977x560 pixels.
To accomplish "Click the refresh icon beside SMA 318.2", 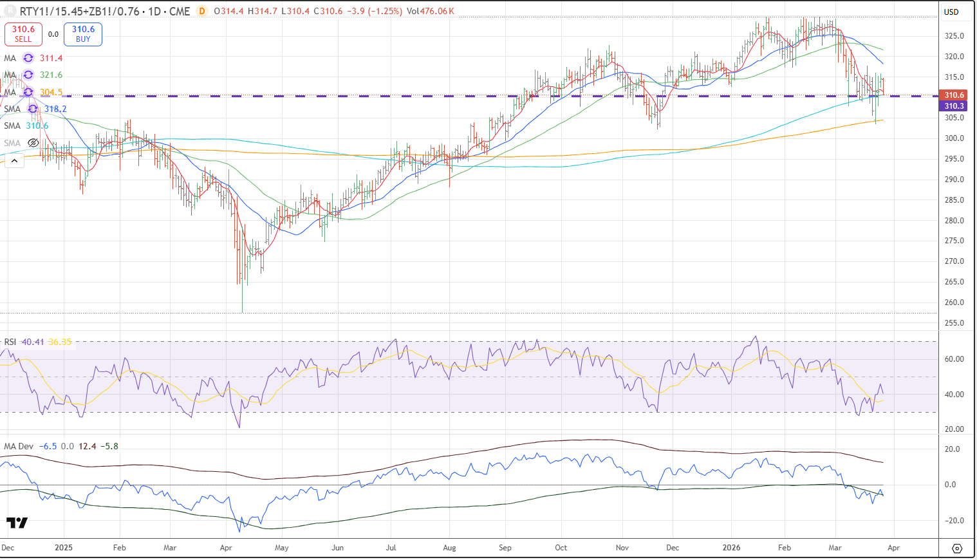I will point(33,109).
